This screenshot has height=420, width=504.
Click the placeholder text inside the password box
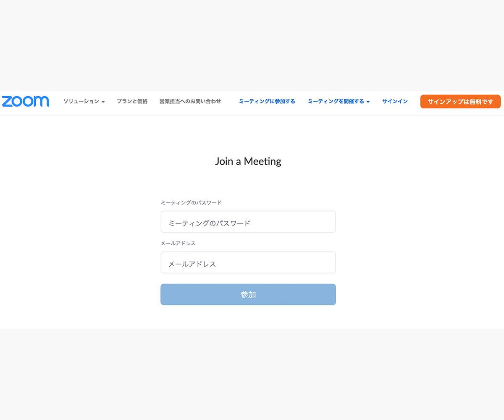pos(209,223)
